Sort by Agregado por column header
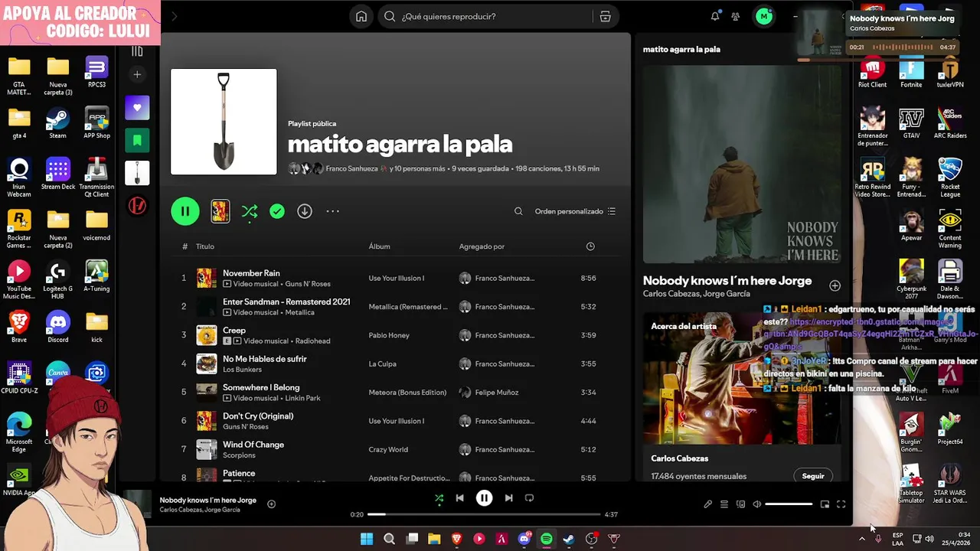 click(x=482, y=246)
